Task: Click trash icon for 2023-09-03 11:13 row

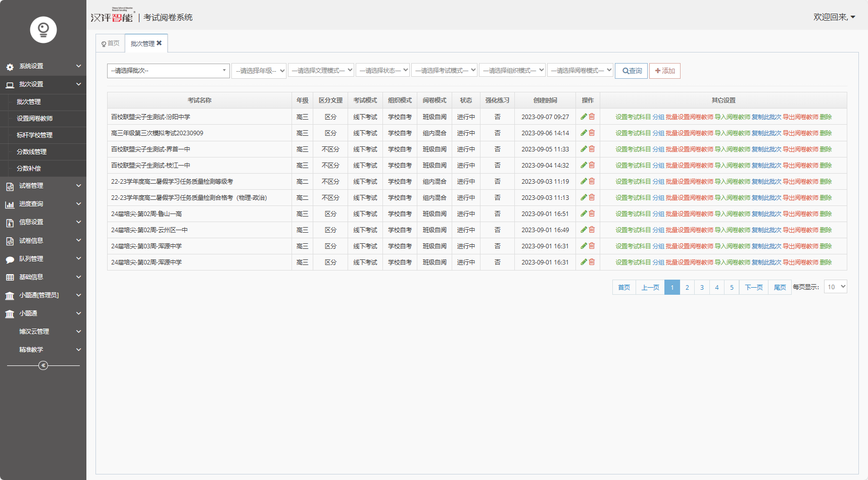Action: click(x=592, y=197)
